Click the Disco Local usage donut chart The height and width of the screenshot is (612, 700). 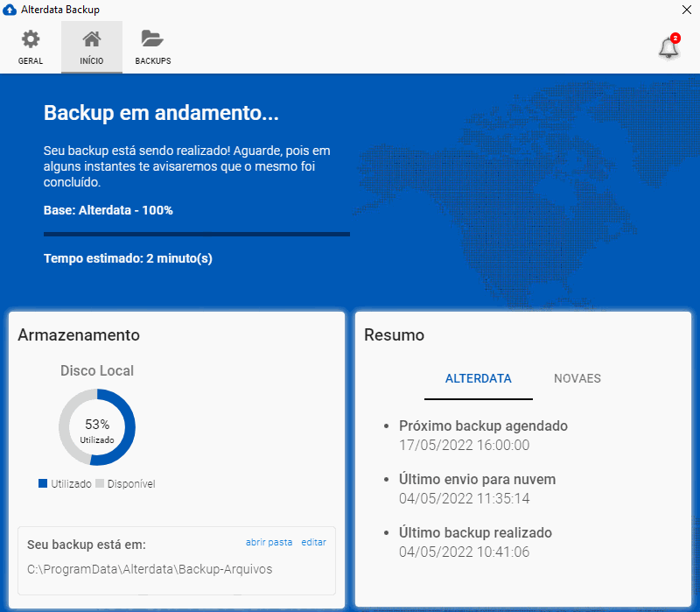tap(97, 427)
